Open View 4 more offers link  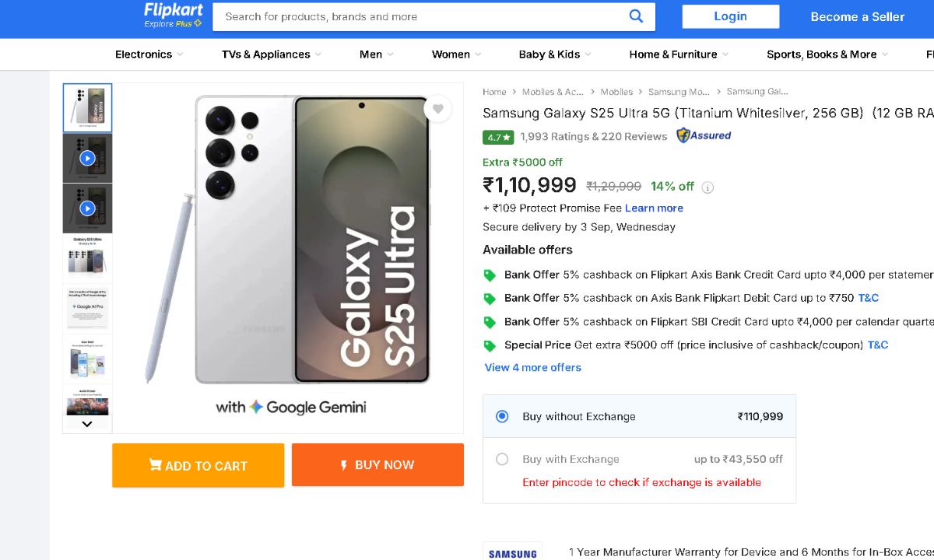(533, 367)
